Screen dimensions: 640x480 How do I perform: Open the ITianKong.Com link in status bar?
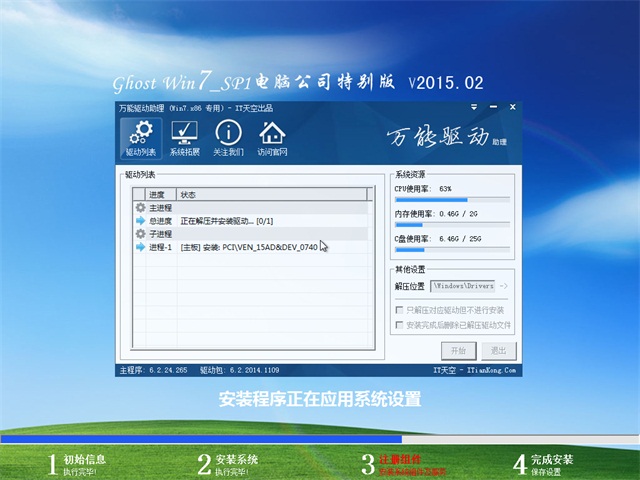[493, 370]
